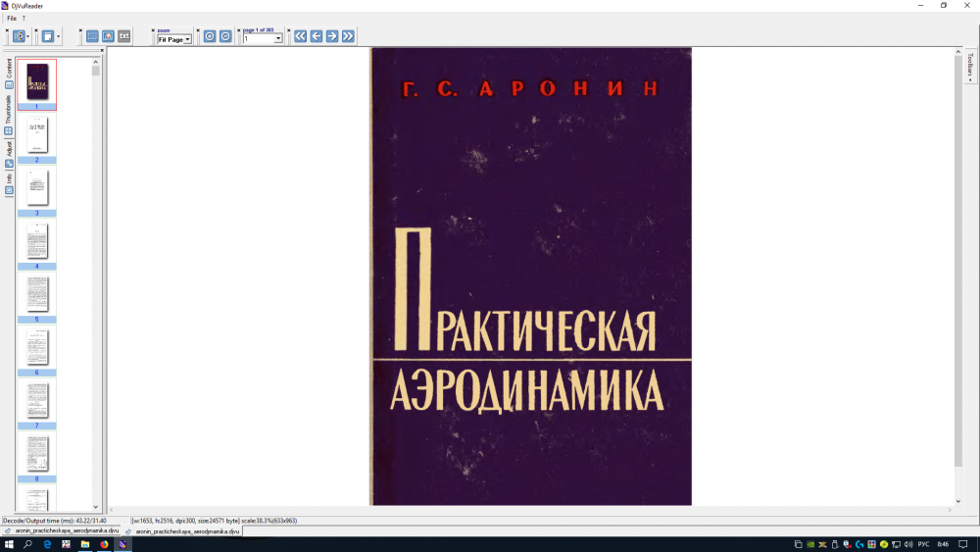Open Firefox from the Windows taskbar
Screen dimensions: 980x552
click(104, 543)
